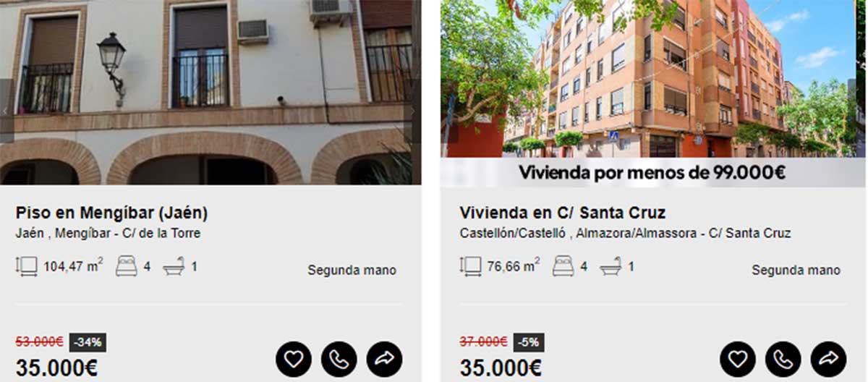The height and width of the screenshot is (382, 868).
Task: Click the Jaén, Mengíbar - C/ de la Torre address
Action: click(x=108, y=234)
